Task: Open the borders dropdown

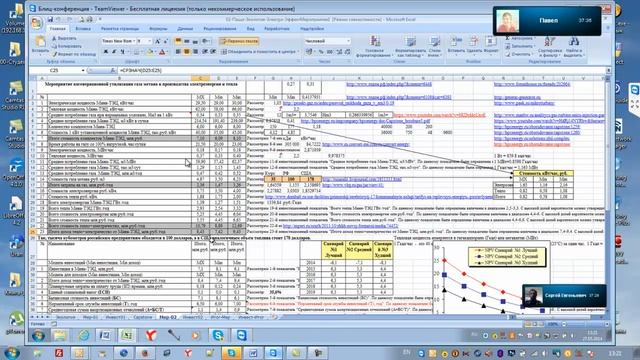Action: coord(142,52)
